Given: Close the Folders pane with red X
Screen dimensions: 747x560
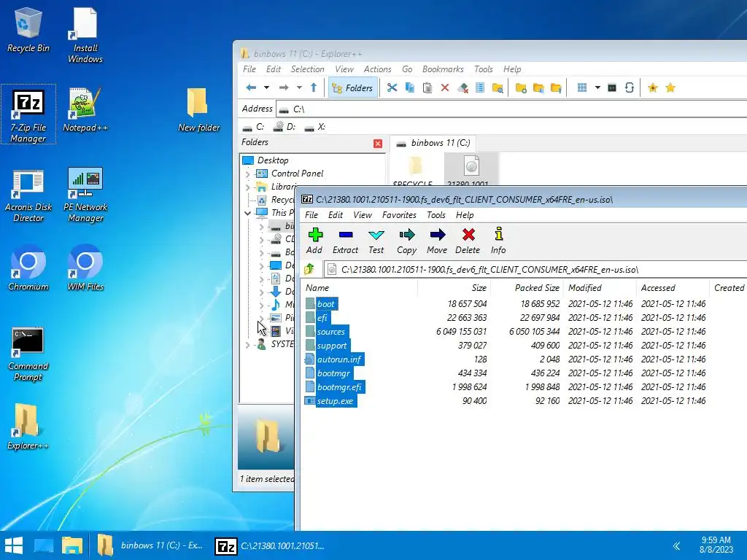Looking at the screenshot, I should point(378,144).
